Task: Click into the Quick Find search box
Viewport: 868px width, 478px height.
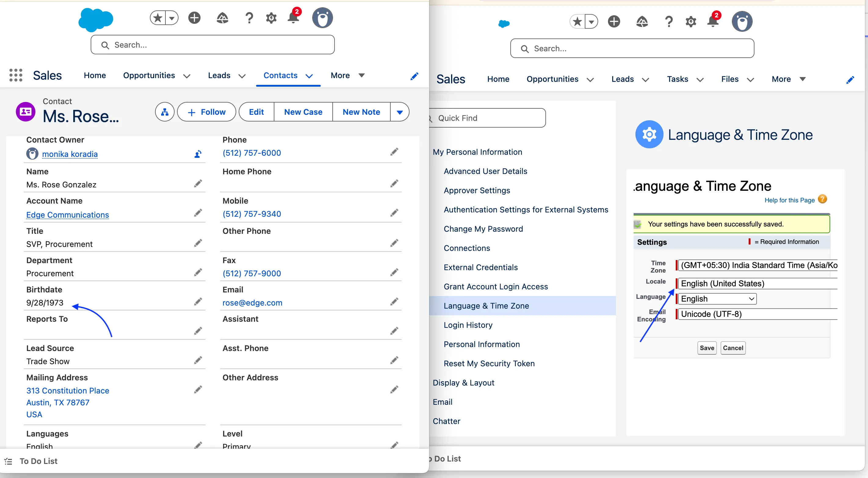Action: [x=488, y=118]
